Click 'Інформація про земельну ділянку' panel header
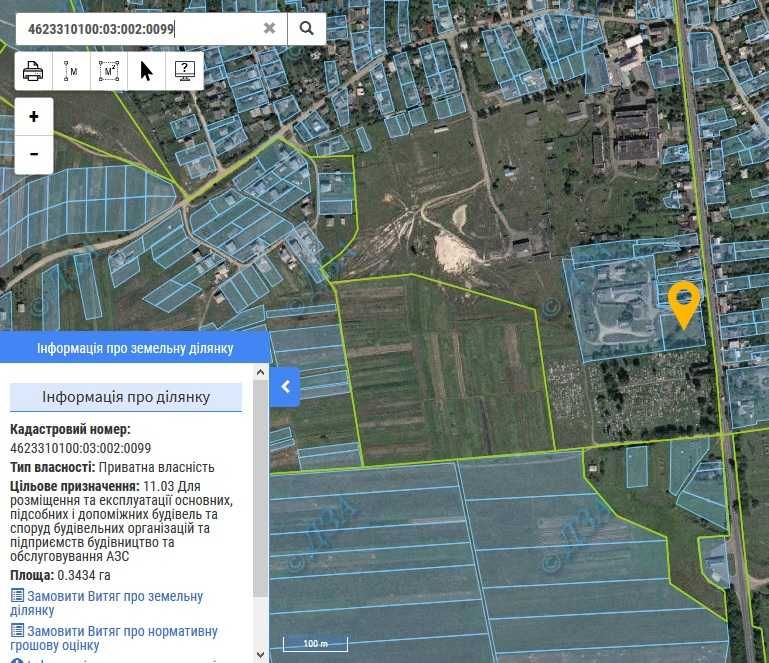 coord(134,348)
